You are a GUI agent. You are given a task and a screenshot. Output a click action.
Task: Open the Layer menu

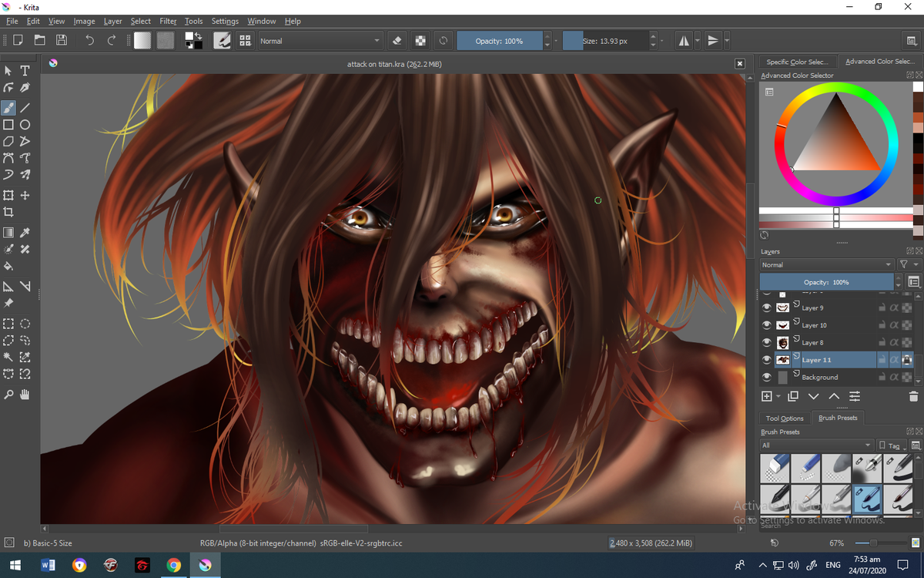[112, 21]
